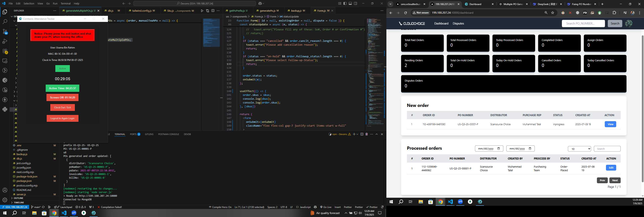644x217 pixels.
Task: Open the Python icon in VS Code activity bar
Action: [5, 109]
